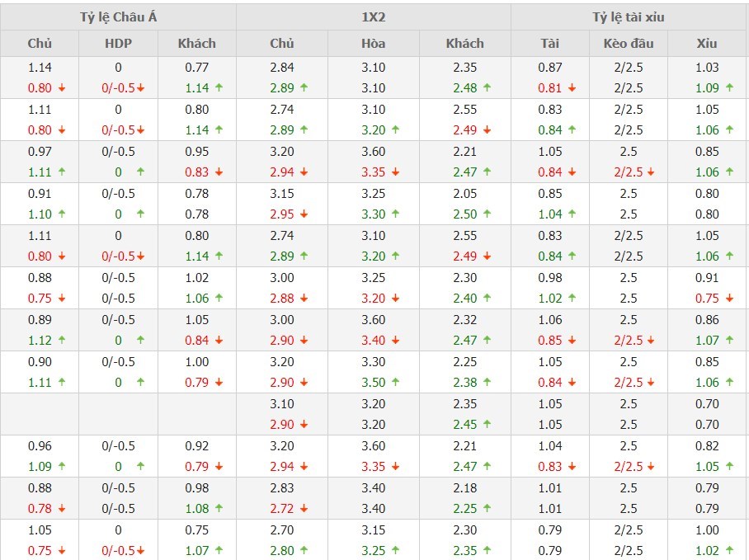749x560 pixels.
Task: Click the Kèo đầu column header
Action: point(629,44)
